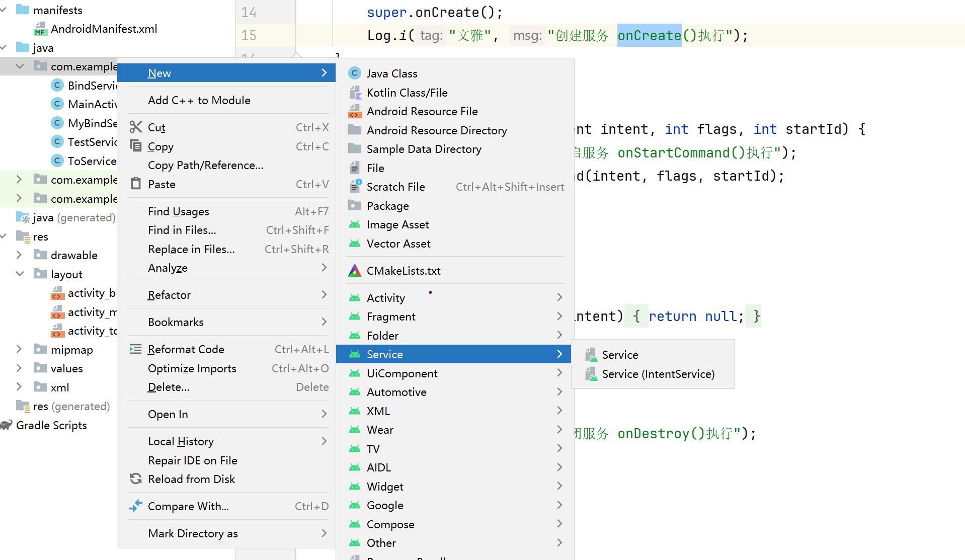965x560 pixels.
Task: Click the Service (IntentService) template icon
Action: (591, 374)
